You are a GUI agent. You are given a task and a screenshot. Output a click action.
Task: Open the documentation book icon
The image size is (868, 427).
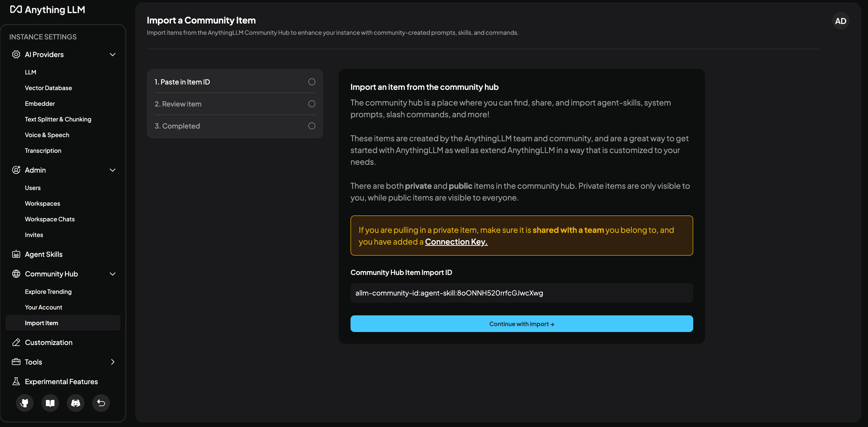click(50, 403)
